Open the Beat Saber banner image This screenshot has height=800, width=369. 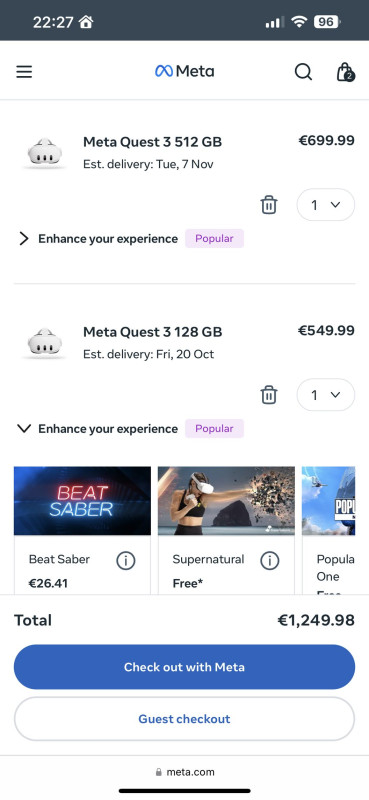[82, 501]
